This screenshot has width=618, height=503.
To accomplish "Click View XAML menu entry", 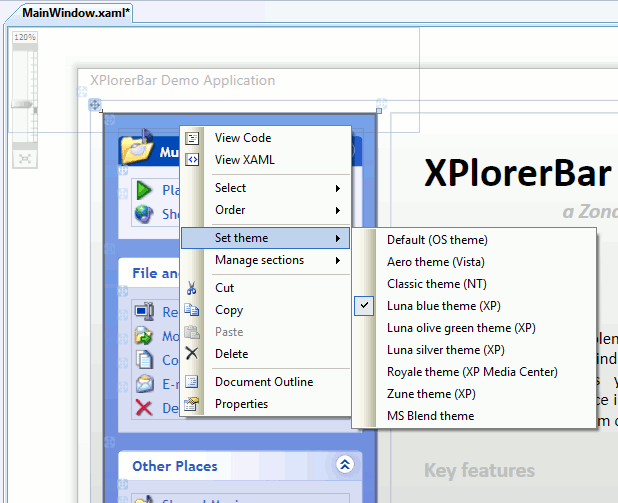I will [x=265, y=160].
